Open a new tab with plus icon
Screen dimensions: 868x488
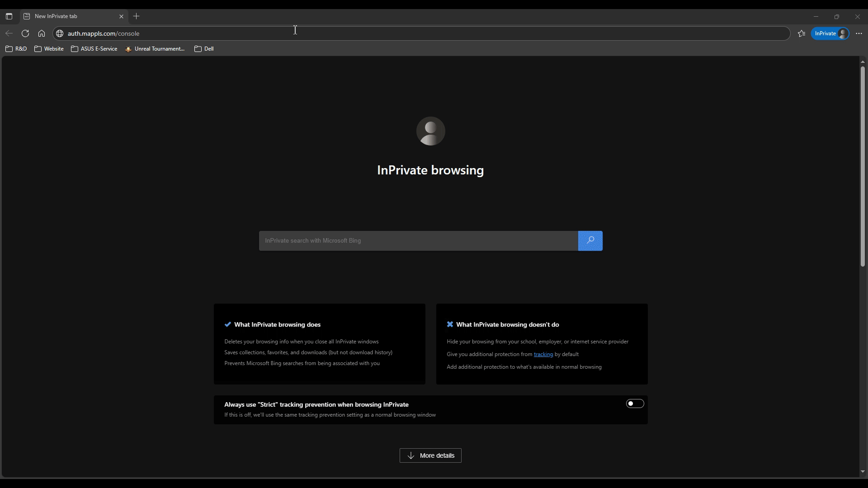point(136,16)
